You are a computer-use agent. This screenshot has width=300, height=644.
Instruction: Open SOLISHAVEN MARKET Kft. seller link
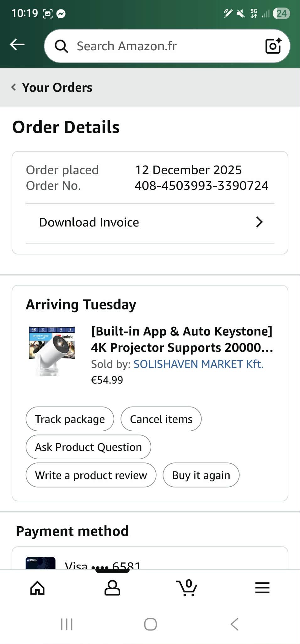[x=198, y=364]
